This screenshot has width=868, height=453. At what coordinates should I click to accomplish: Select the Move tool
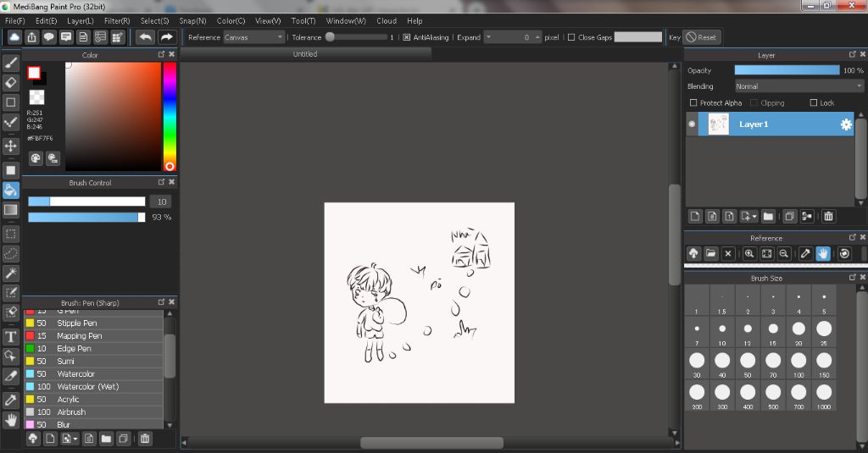pyautogui.click(x=10, y=146)
